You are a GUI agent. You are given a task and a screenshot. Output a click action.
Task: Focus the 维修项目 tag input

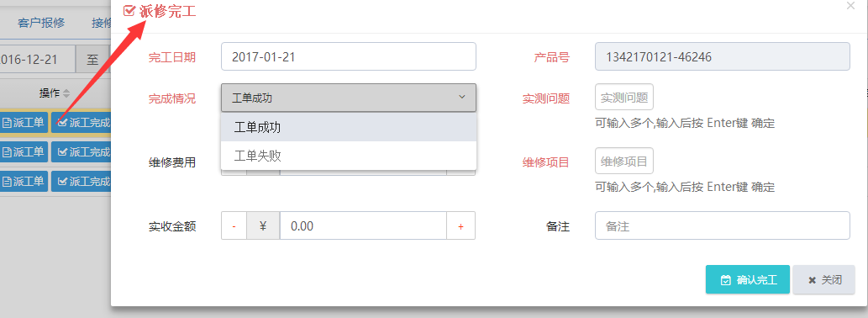624,162
